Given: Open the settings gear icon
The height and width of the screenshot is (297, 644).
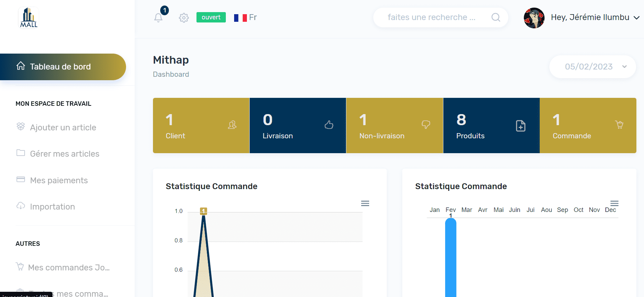Looking at the screenshot, I should (x=184, y=18).
